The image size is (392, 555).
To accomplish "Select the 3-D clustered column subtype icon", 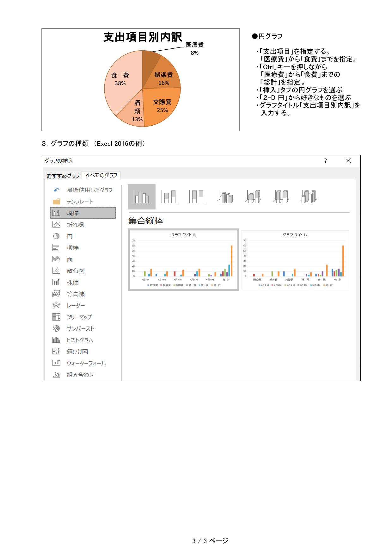I will 225,197.
